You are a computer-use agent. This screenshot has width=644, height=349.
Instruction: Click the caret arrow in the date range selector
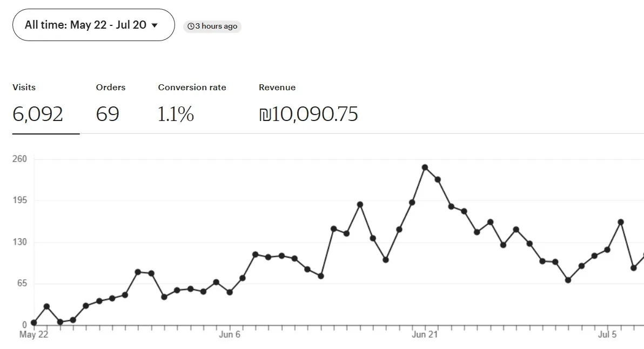(155, 25)
